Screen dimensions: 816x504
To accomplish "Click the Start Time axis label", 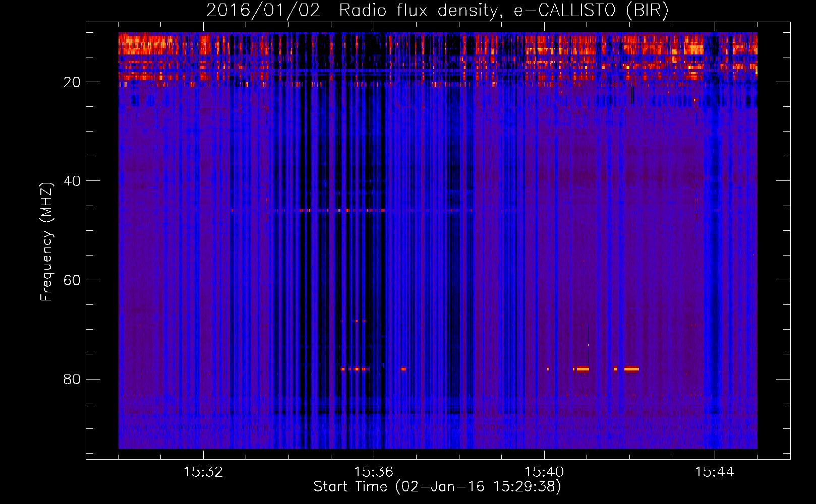I will 437,487.
